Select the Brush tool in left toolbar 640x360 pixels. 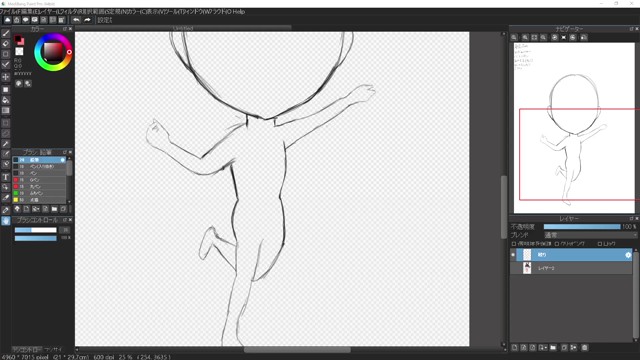6,33
